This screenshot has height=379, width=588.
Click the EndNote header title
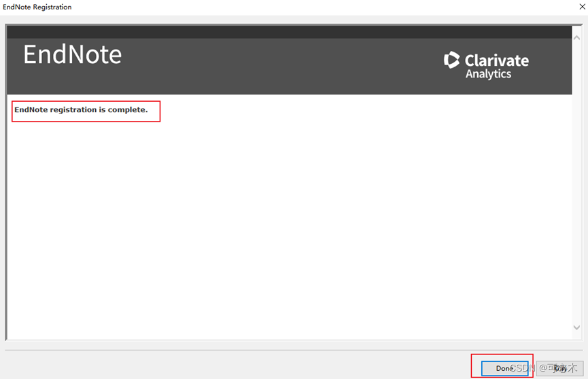[72, 55]
